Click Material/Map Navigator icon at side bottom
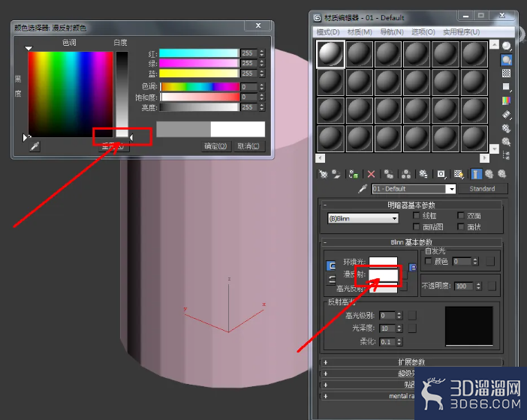The width and height of the screenshot is (527, 420). click(x=506, y=155)
